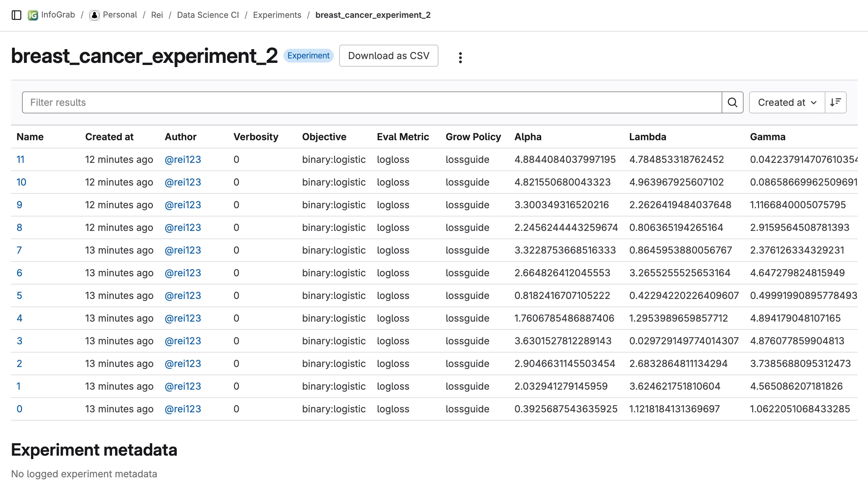This screenshot has height=490, width=868.
Task: Open experiment run 3
Action: [19, 341]
